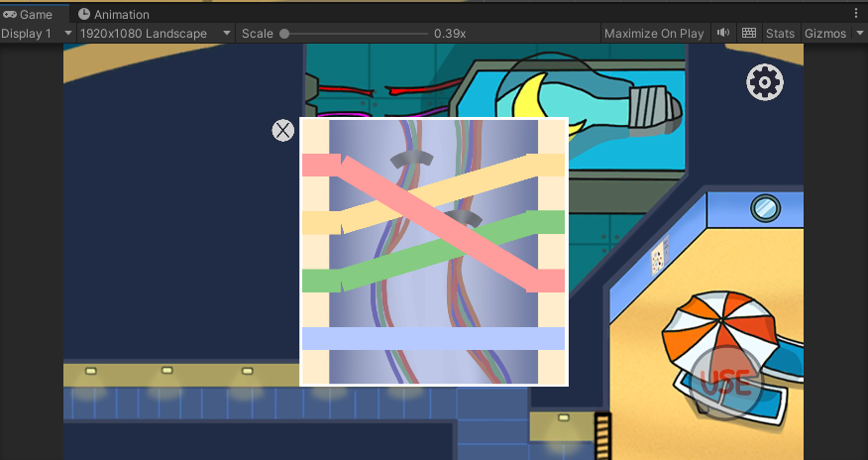Open the Display 1 dropdown
This screenshot has width=868, height=460.
click(x=37, y=34)
